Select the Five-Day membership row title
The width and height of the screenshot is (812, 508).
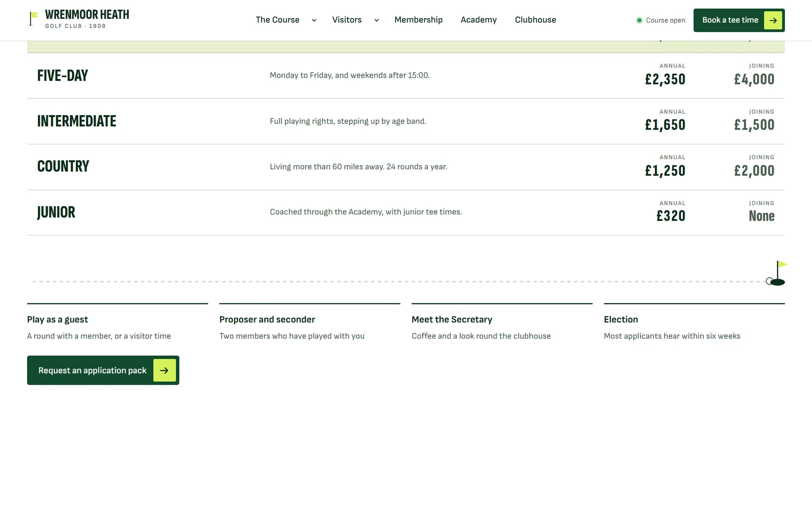tap(63, 75)
